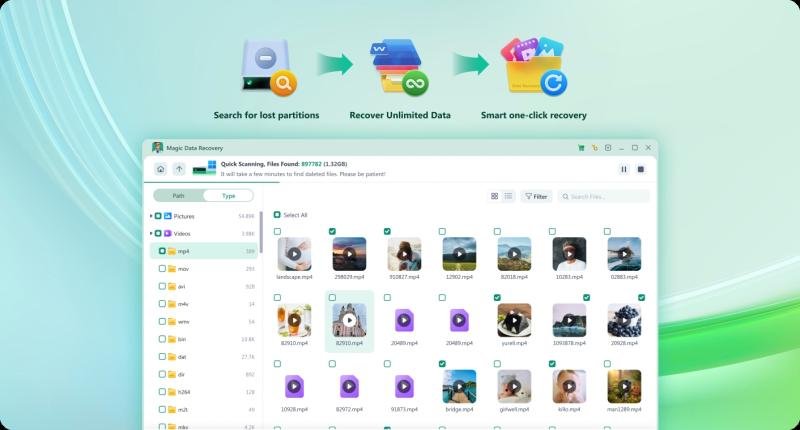Click the Windows drive icon beside scan status
Image resolution: width=800 pixels, height=430 pixels.
pos(204,168)
